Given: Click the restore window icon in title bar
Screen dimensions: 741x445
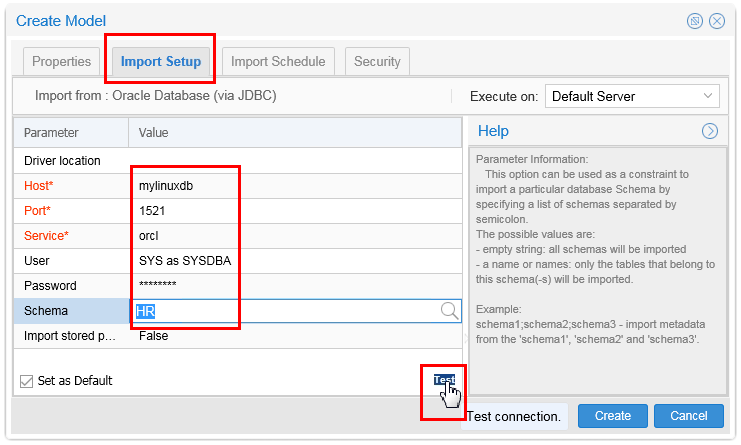Looking at the screenshot, I should [x=695, y=21].
